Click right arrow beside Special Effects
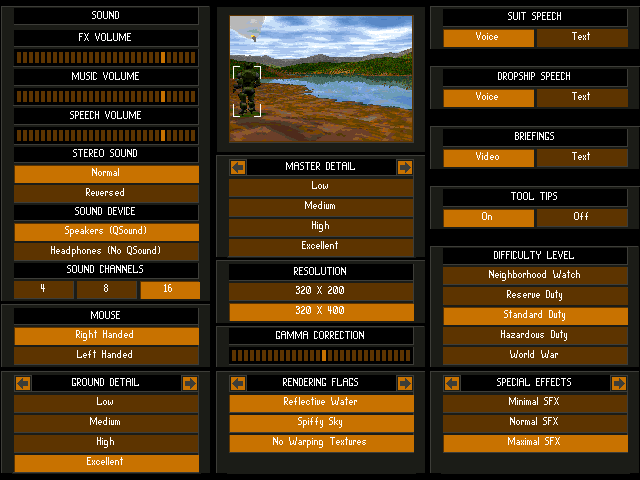The image size is (640, 480). [619, 383]
